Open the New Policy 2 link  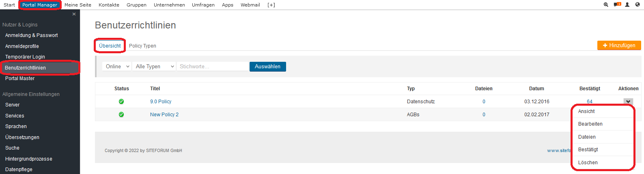(164, 115)
